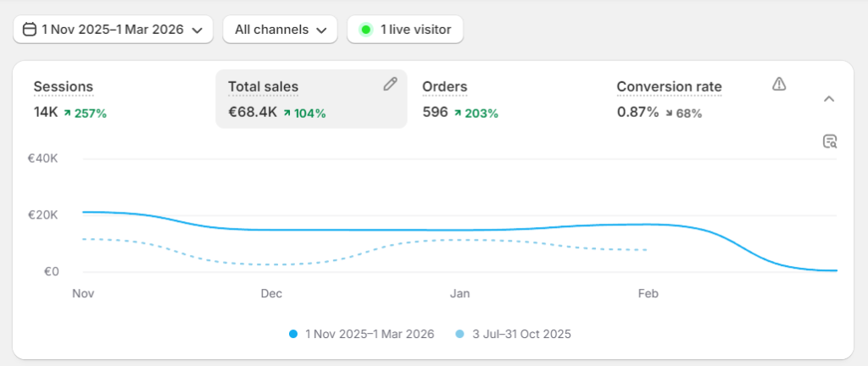
Task: Open the report explore icon above chart
Action: (830, 141)
